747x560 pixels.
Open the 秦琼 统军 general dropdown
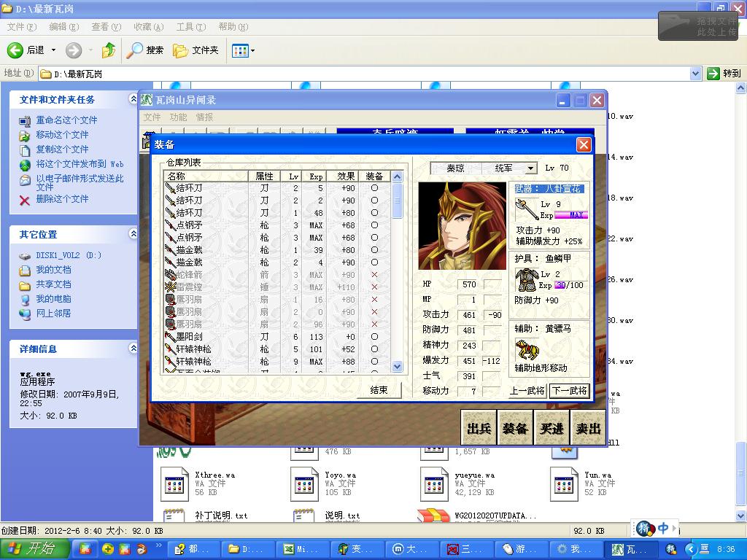[x=530, y=168]
